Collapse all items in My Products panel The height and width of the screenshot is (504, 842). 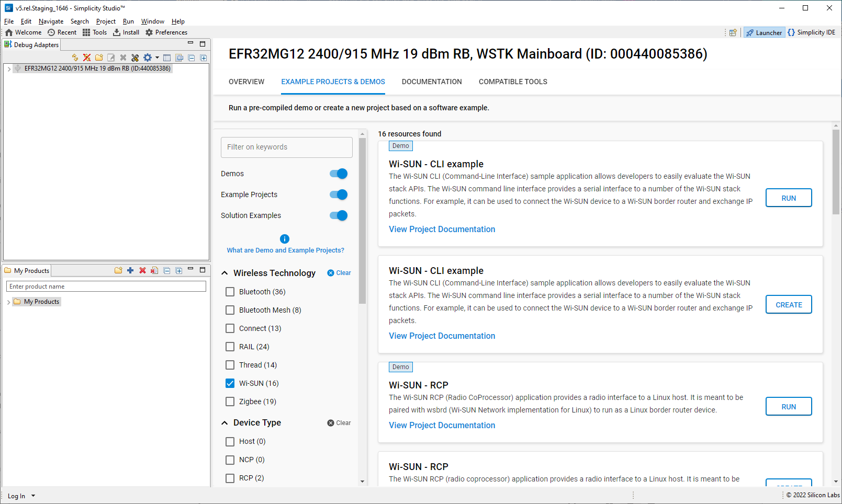(x=166, y=270)
